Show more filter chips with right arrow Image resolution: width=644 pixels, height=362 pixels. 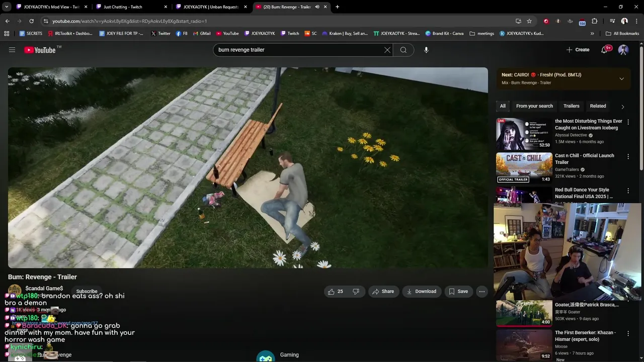point(623,107)
